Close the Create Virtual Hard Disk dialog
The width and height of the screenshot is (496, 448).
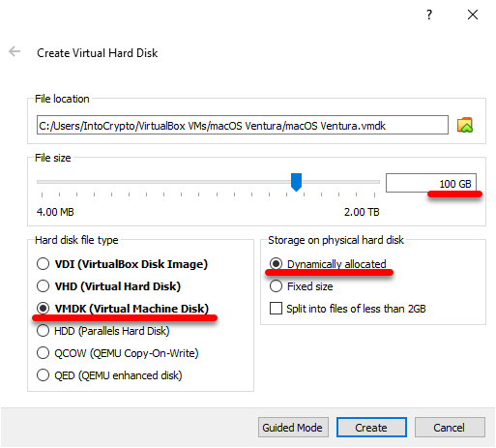click(473, 15)
